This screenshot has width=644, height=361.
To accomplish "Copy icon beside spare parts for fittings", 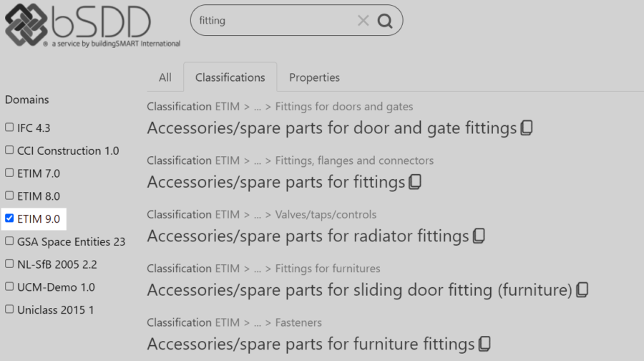I will tap(415, 182).
